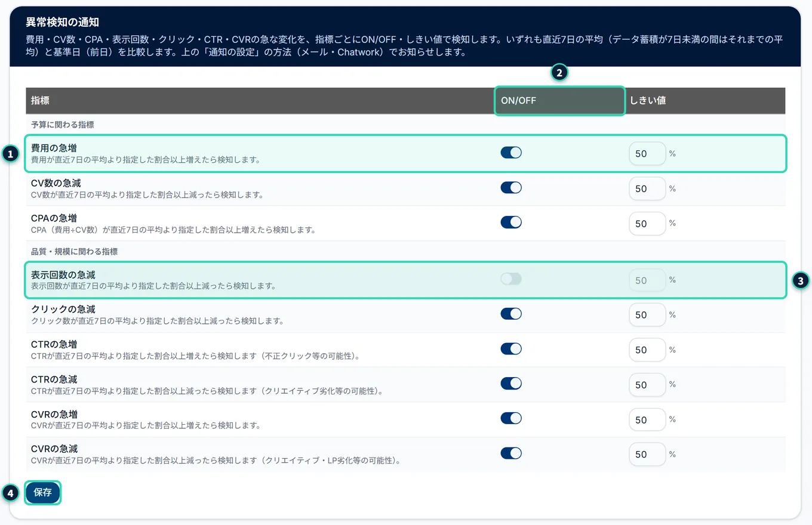The image size is (812, 525).
Task: Toggle the CTRの急減 switch
Action: (x=511, y=384)
